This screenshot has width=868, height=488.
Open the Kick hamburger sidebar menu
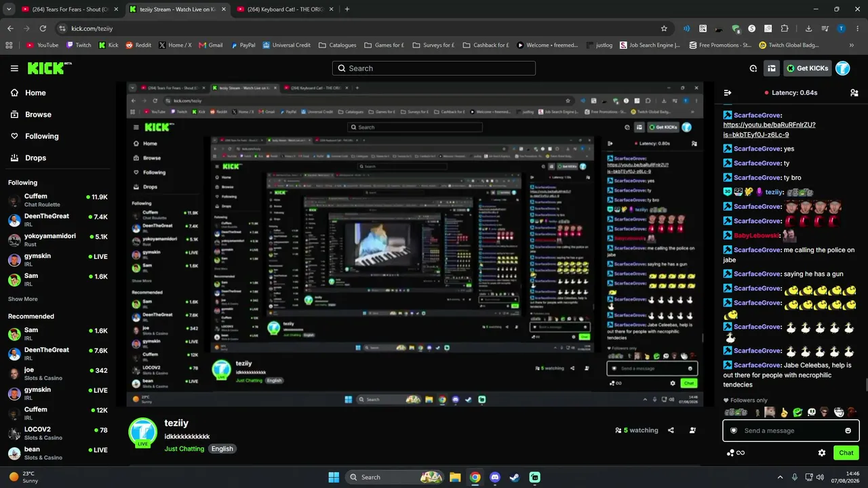coord(14,68)
